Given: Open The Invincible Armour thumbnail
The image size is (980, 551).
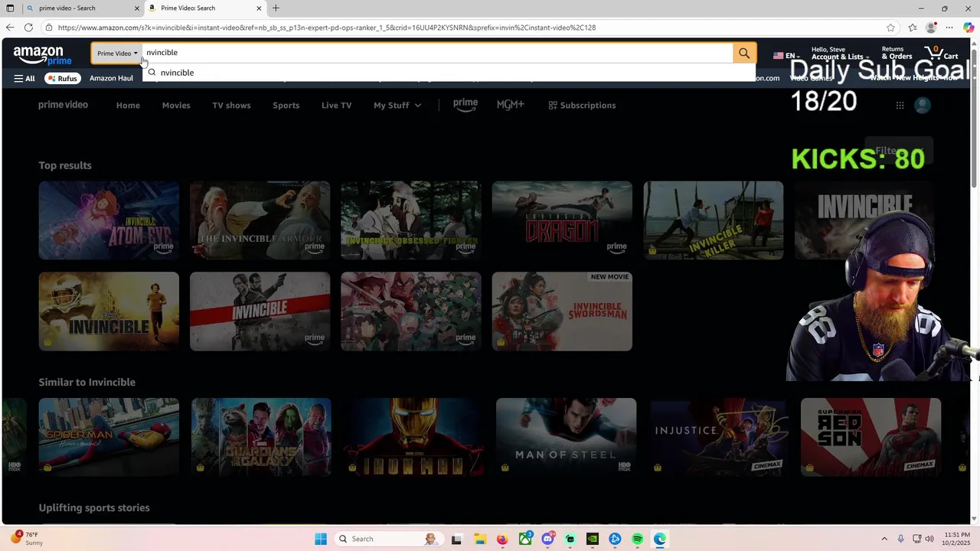Looking at the screenshot, I should coord(260,220).
